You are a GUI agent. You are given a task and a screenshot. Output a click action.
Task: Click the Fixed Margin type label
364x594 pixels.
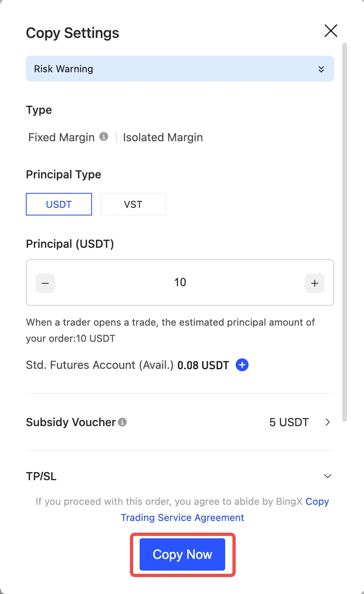(x=61, y=138)
